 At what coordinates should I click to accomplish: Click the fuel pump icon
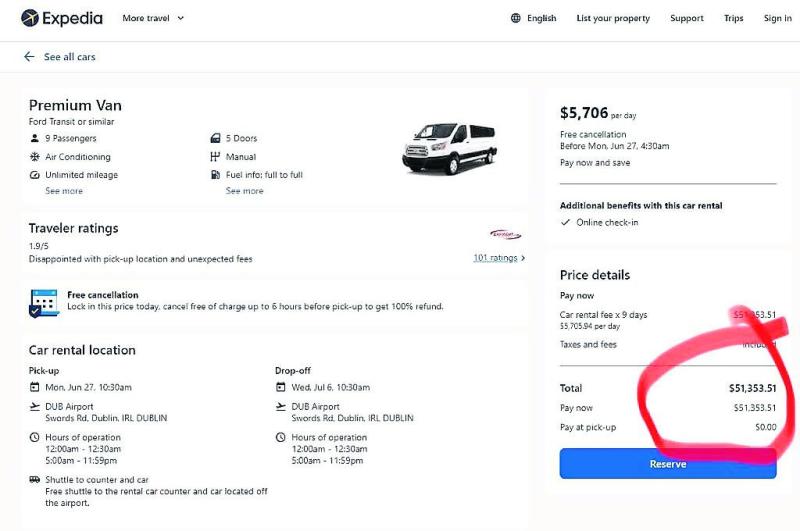[x=215, y=175]
